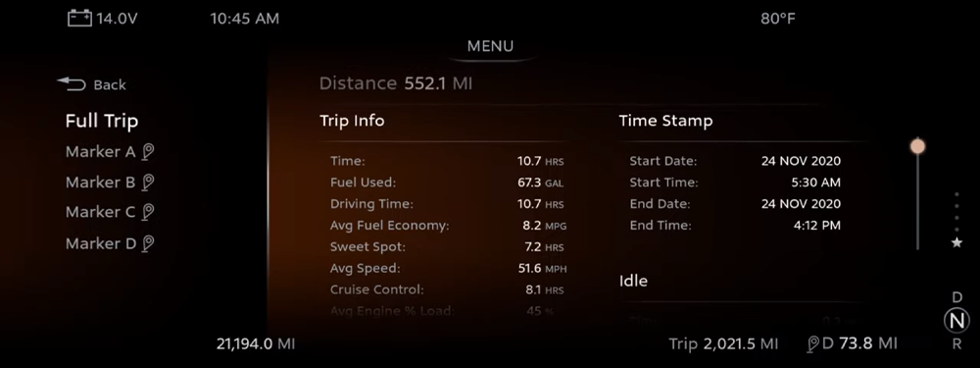Select the Drive gear letter
Screen dimensions: 980x368
(956, 297)
